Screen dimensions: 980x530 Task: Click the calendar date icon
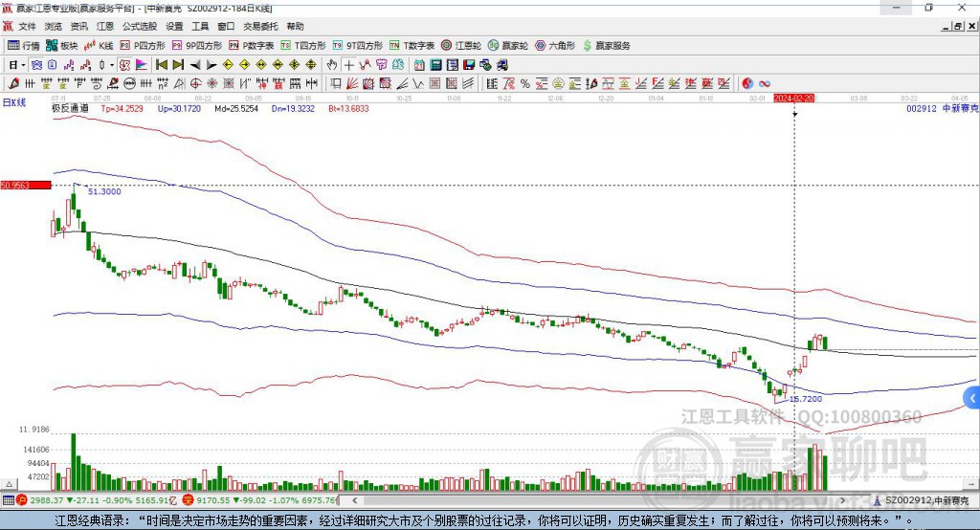click(419, 65)
